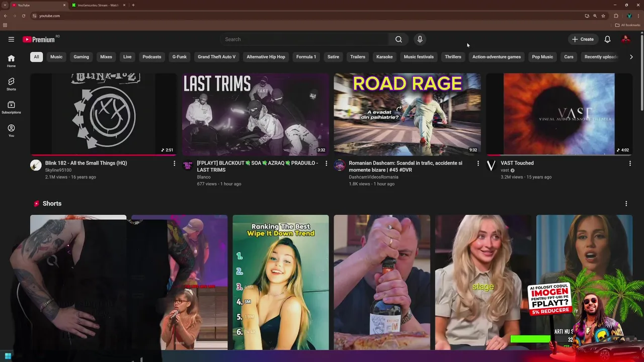
Task: Select the Mixes filter chip
Action: [106, 57]
